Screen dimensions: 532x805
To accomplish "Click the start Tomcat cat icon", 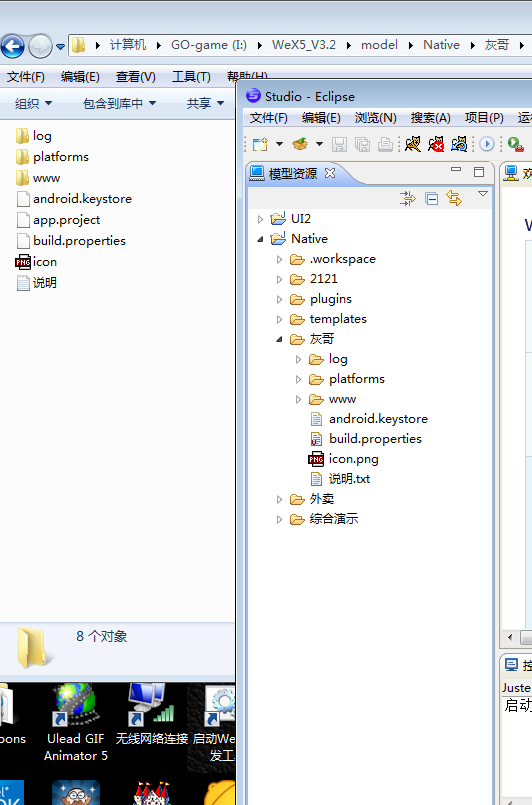I will 412,144.
